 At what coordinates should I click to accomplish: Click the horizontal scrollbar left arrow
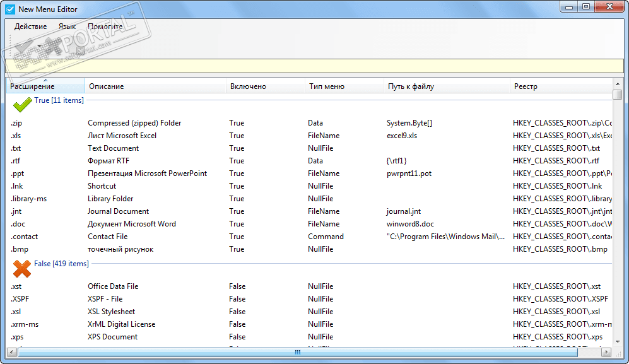click(12, 352)
